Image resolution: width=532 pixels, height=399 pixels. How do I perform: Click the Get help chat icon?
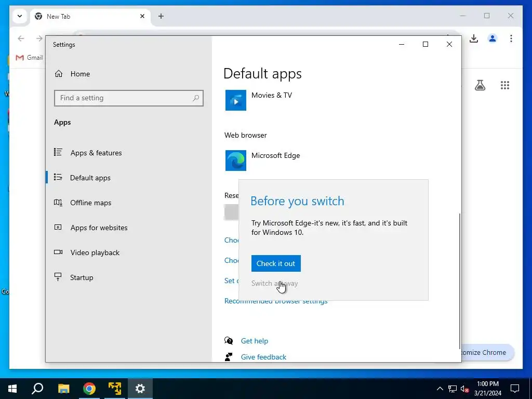229,341
